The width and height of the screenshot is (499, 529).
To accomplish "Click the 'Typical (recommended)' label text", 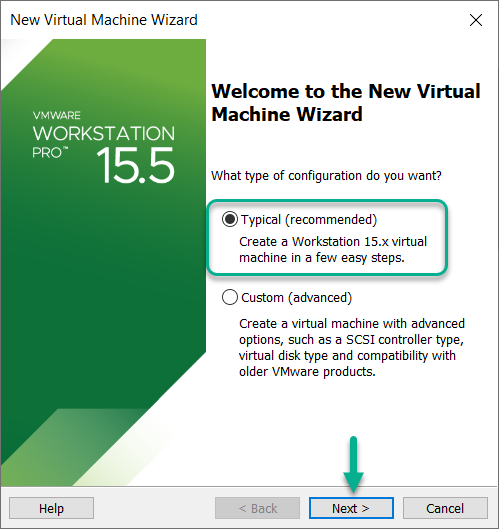I will pos(309,220).
